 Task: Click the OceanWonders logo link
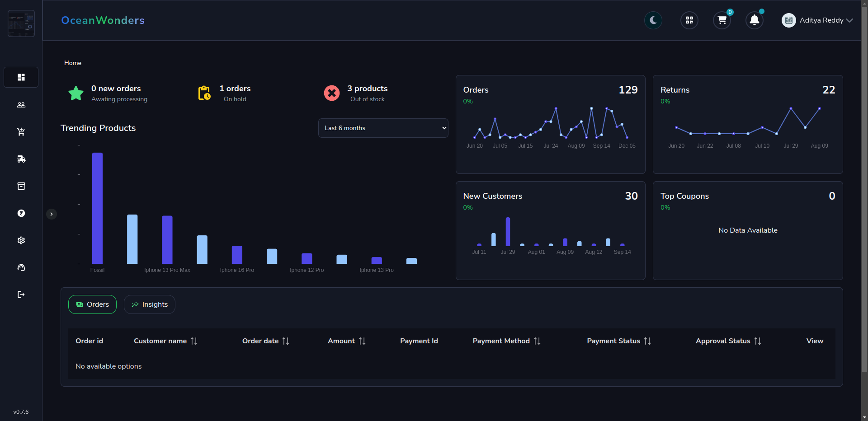[x=103, y=20]
